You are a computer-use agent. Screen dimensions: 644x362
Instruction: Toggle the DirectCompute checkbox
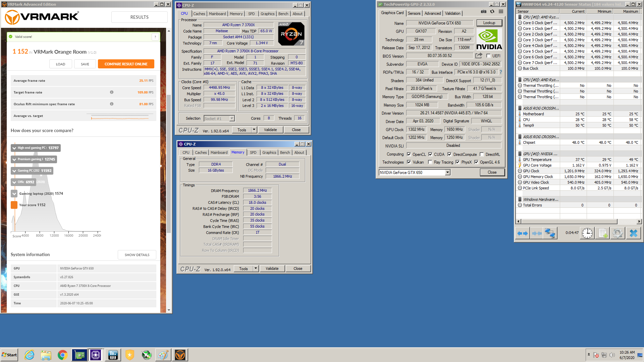pyautogui.click(x=449, y=155)
